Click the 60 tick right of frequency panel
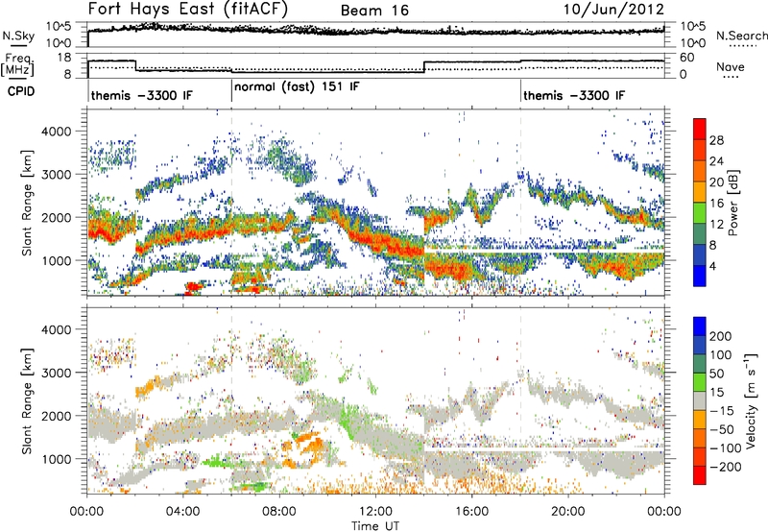 687,58
